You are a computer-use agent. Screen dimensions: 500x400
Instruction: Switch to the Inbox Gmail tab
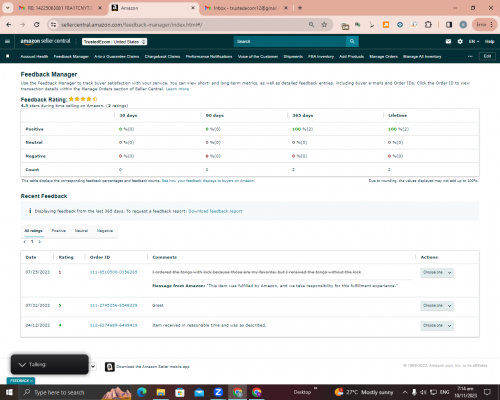coord(245,8)
